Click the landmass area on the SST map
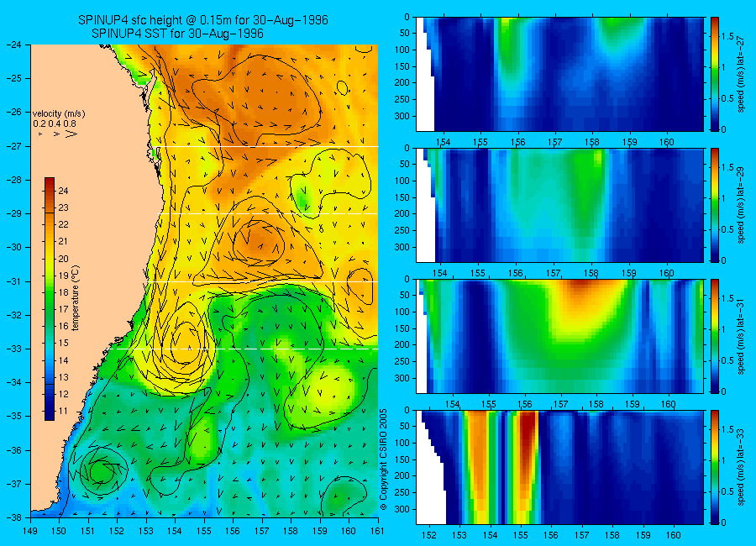 click(x=87, y=241)
